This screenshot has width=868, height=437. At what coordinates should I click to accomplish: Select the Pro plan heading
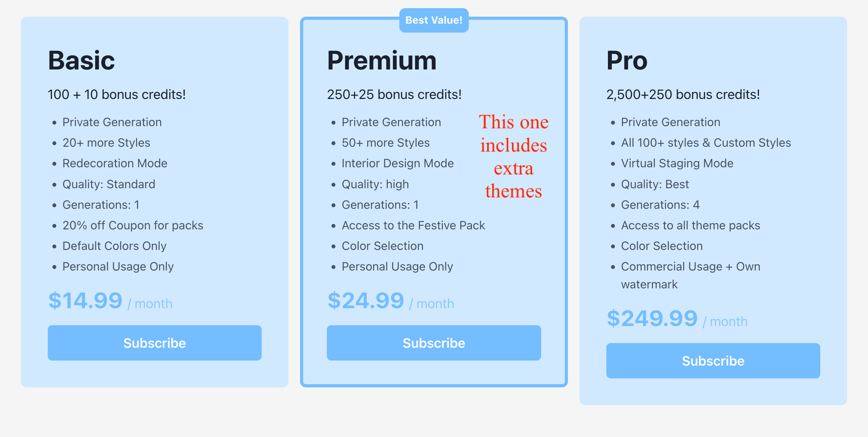tap(627, 61)
